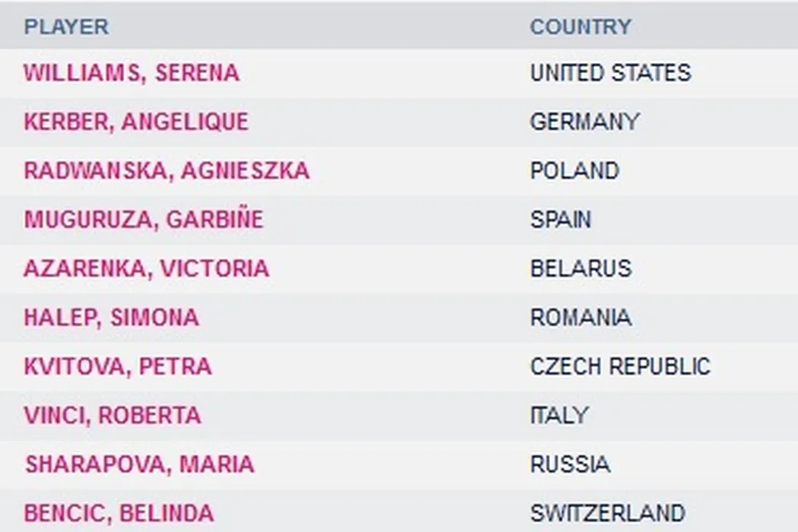This screenshot has width=798, height=532.
Task: Click the Angelique Kerber player name
Action: coord(136,122)
